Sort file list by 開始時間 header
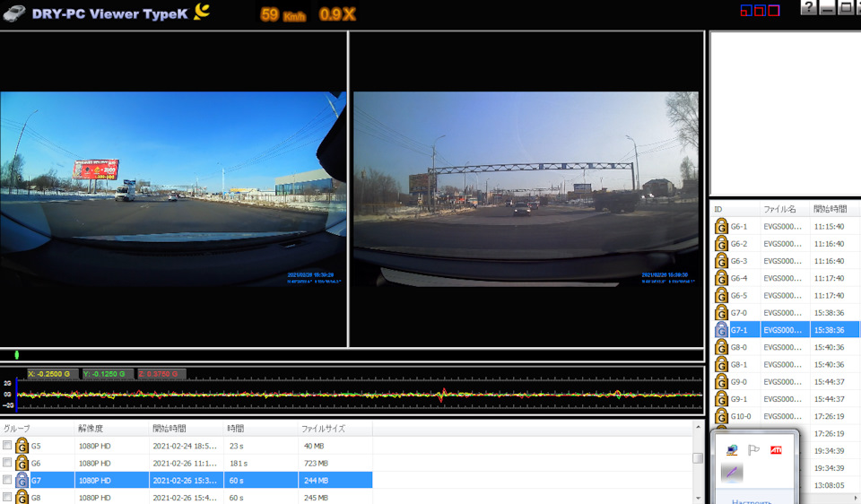This screenshot has height=504, width=861. (835, 209)
